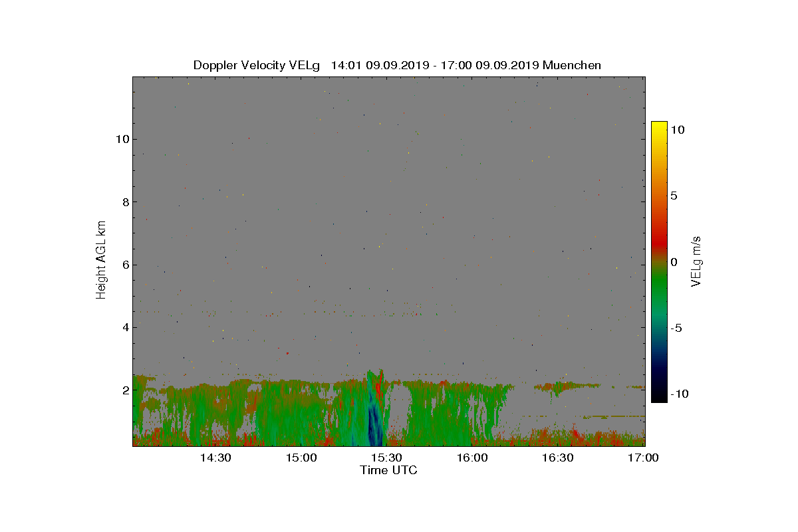
Task: Click the 'VELg m/s' colorbar label
Action: click(x=697, y=261)
